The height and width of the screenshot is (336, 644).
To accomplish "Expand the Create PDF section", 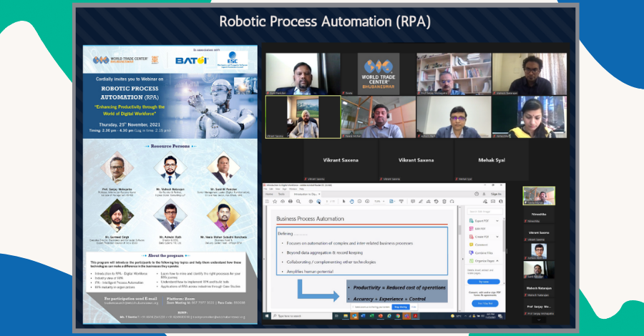I will tap(497, 237).
